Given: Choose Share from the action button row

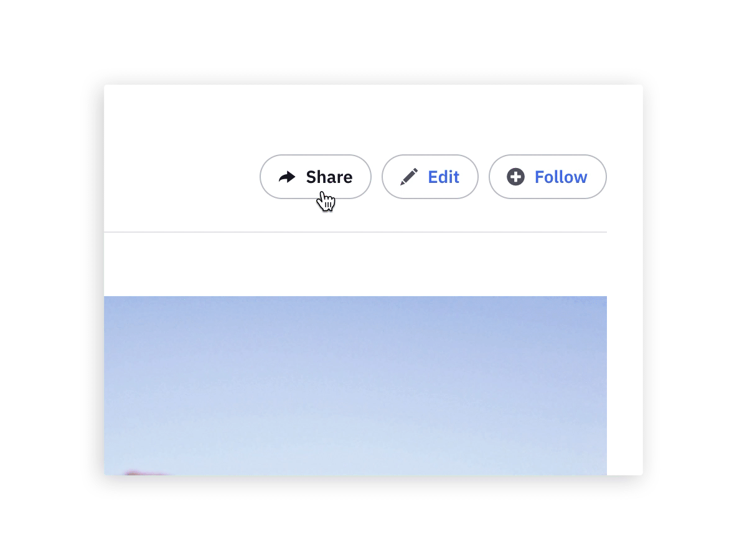Looking at the screenshot, I should pyautogui.click(x=316, y=177).
